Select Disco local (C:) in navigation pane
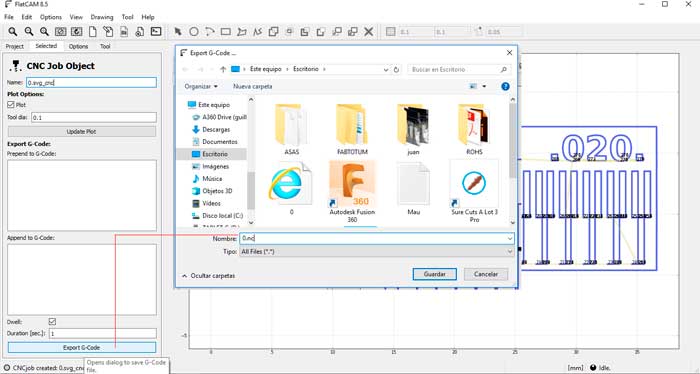This screenshot has width=700, height=374. tap(222, 216)
